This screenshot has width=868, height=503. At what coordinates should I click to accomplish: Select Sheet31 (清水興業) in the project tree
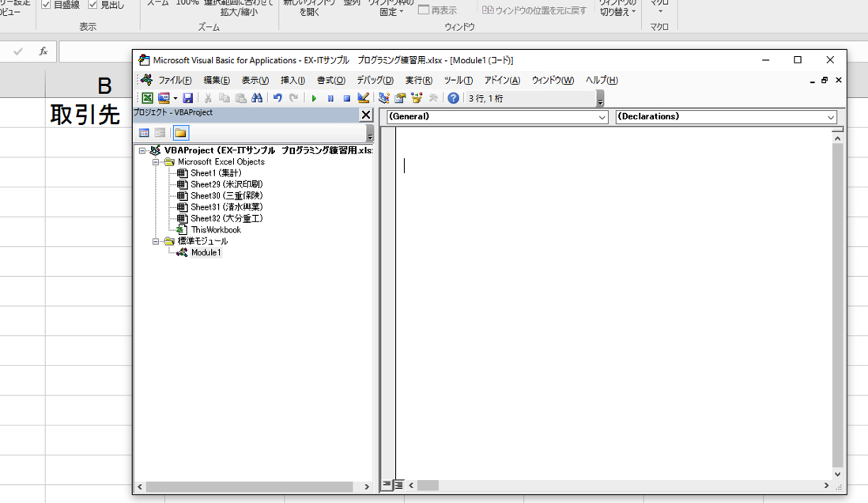coord(226,207)
